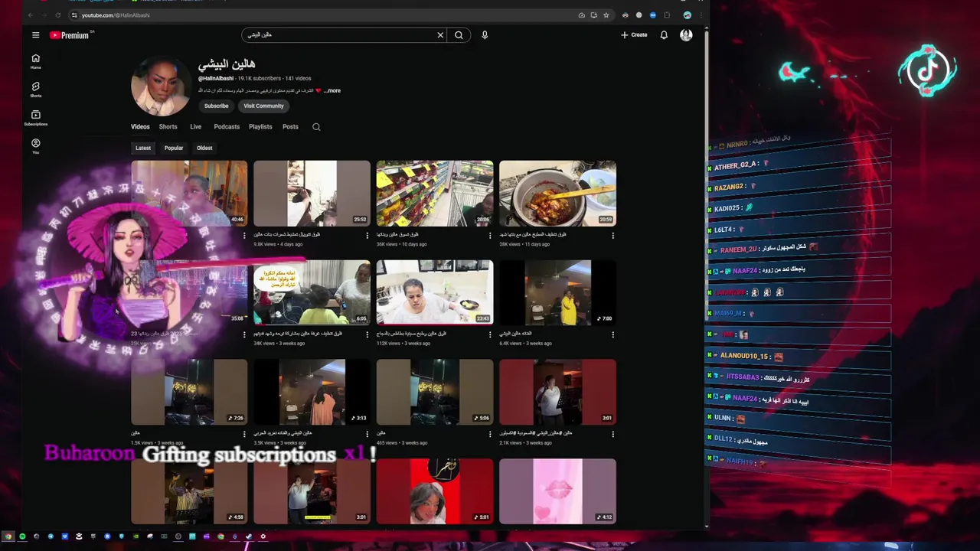The width and height of the screenshot is (980, 551).
Task: Open options menu for 36K views video
Action: point(490,236)
